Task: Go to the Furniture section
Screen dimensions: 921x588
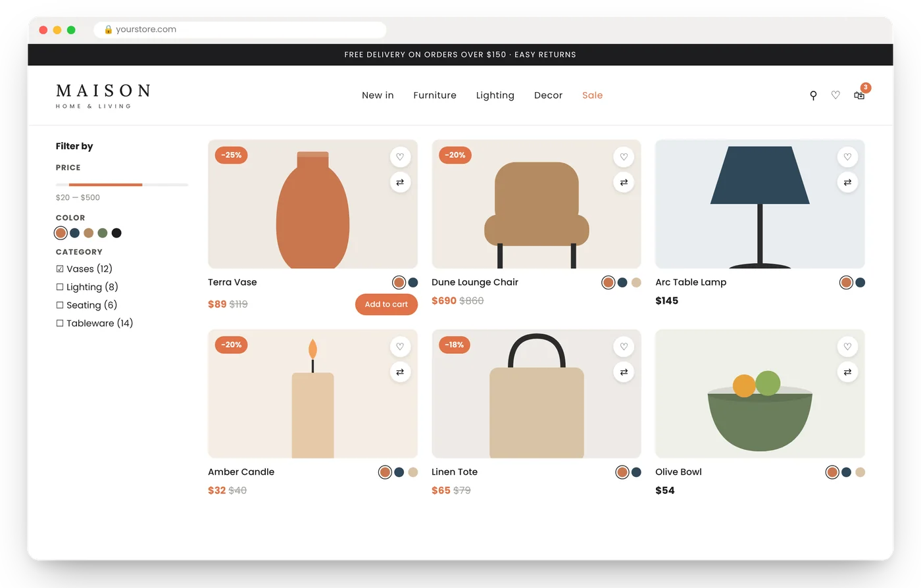Action: [435, 95]
